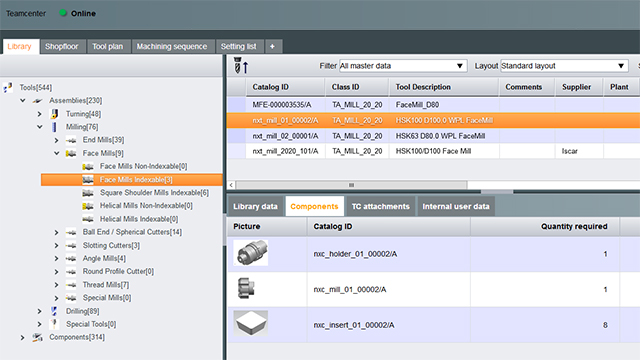Open the Internal user data tab
Screen dimensions: 640x360
pos(456,207)
